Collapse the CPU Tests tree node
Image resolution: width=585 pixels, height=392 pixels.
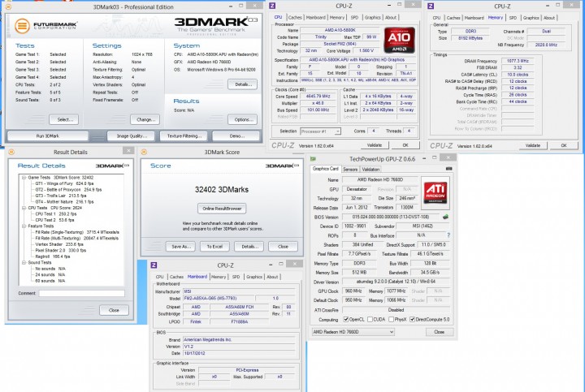(x=24, y=208)
